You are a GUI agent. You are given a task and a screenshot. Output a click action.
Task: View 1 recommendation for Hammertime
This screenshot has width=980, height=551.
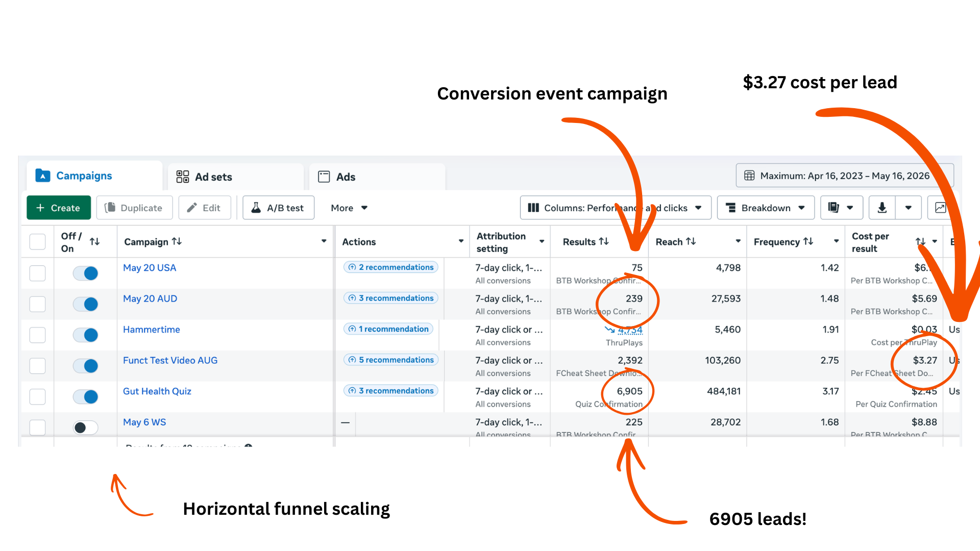coord(388,329)
